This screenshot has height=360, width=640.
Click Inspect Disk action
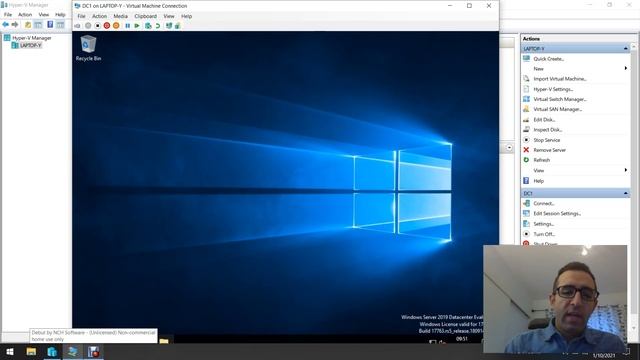click(x=548, y=130)
